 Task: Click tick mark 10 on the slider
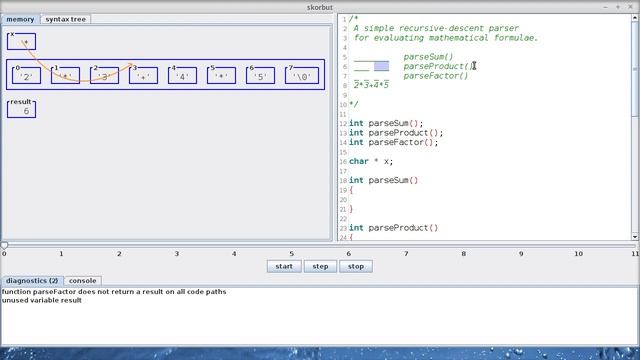click(x=578, y=253)
